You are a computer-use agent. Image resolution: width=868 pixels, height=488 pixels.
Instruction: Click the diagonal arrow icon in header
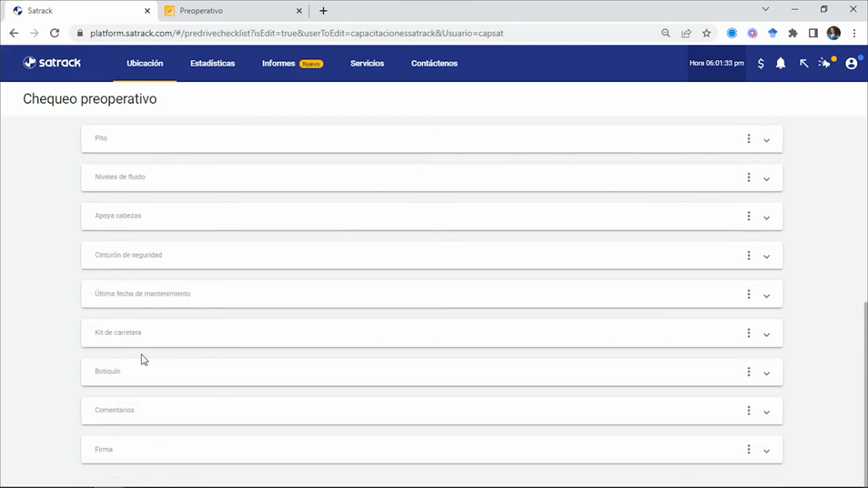803,64
